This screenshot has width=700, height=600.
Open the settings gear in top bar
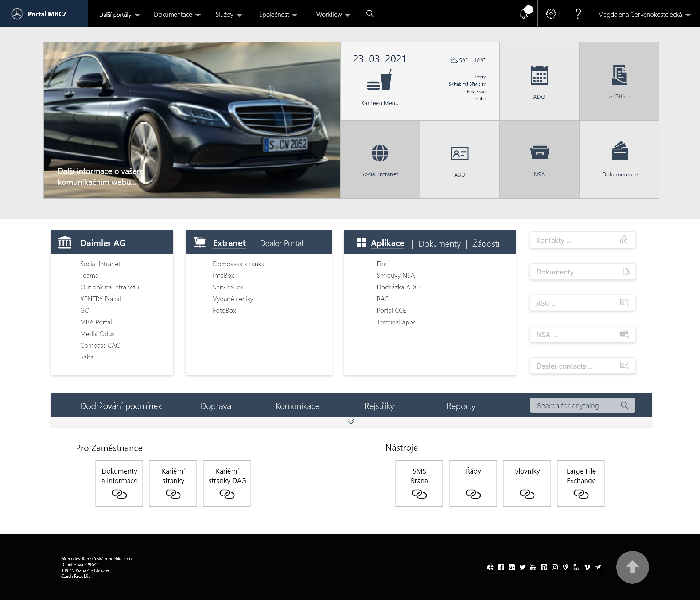point(551,13)
